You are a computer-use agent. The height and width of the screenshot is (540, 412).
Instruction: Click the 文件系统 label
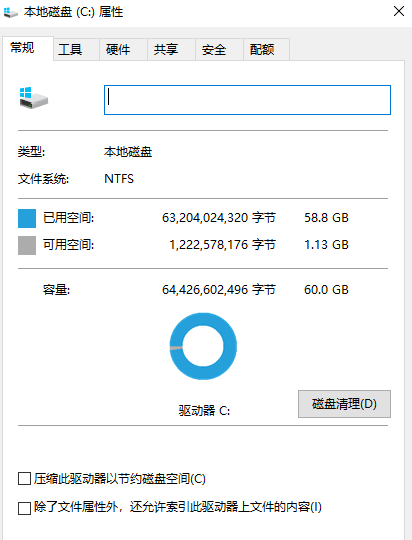[43, 179]
